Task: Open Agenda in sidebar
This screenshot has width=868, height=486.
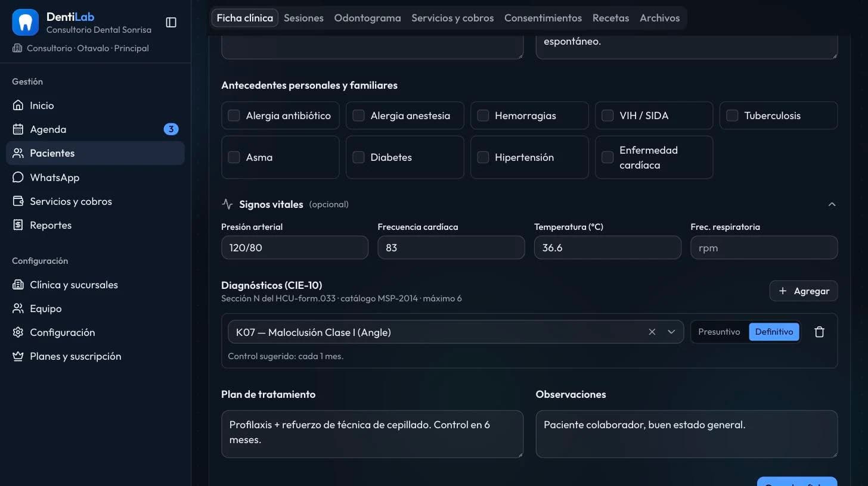Action: point(95,129)
